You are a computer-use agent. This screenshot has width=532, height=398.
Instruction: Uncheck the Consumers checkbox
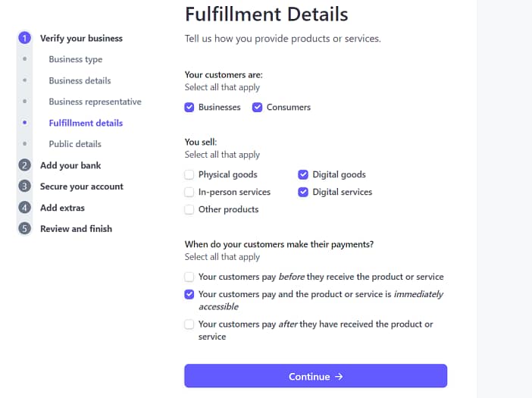pos(257,107)
